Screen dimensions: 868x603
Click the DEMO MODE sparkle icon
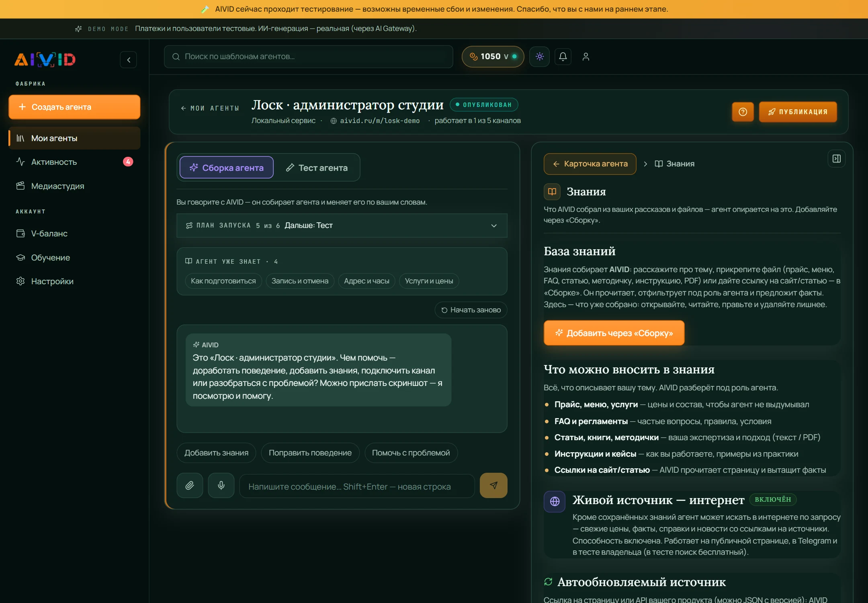78,29
